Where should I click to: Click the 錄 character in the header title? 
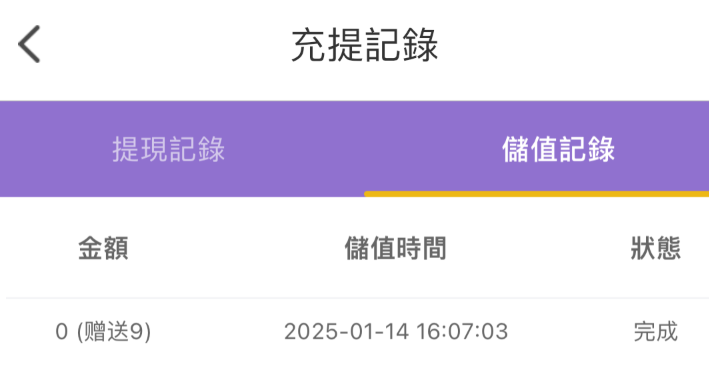(421, 44)
